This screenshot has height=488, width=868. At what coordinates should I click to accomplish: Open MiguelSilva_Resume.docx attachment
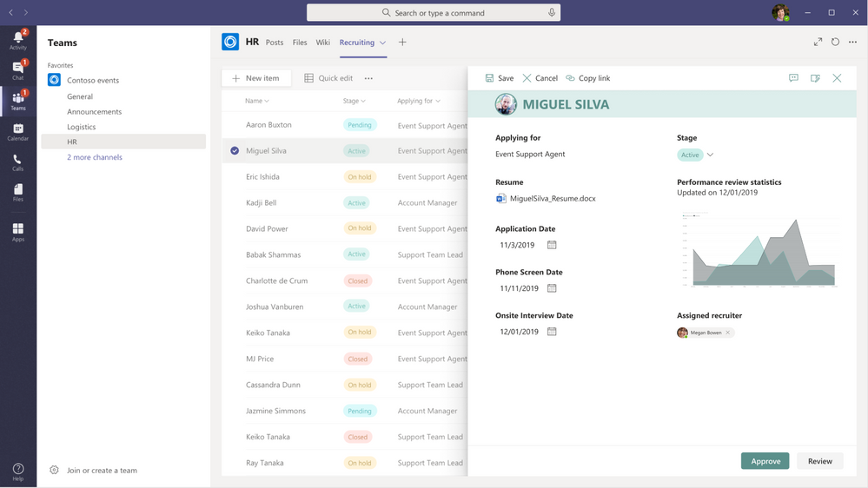552,198
